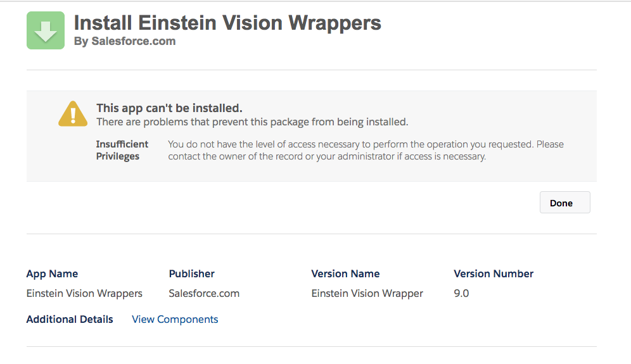This screenshot has height=364, width=631.
Task: Click the Publisher column label
Action: (x=191, y=274)
